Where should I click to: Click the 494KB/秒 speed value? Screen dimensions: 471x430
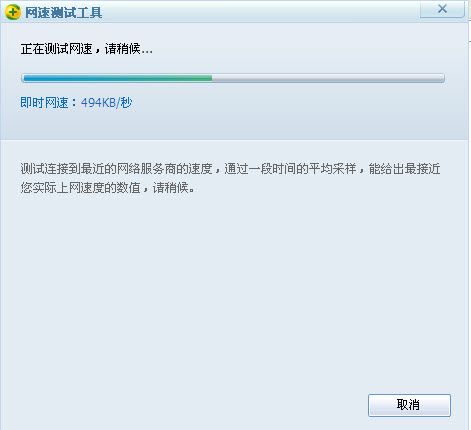point(106,103)
